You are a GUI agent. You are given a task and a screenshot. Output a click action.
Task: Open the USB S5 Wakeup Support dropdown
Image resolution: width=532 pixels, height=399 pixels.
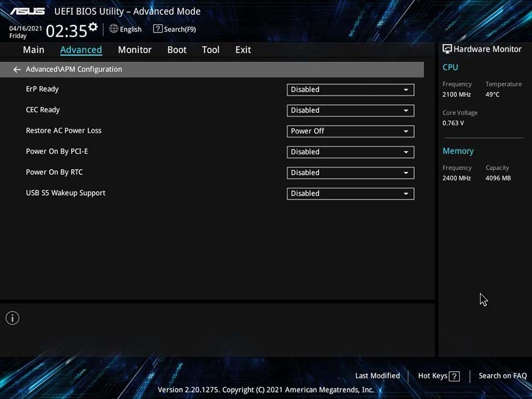(350, 193)
